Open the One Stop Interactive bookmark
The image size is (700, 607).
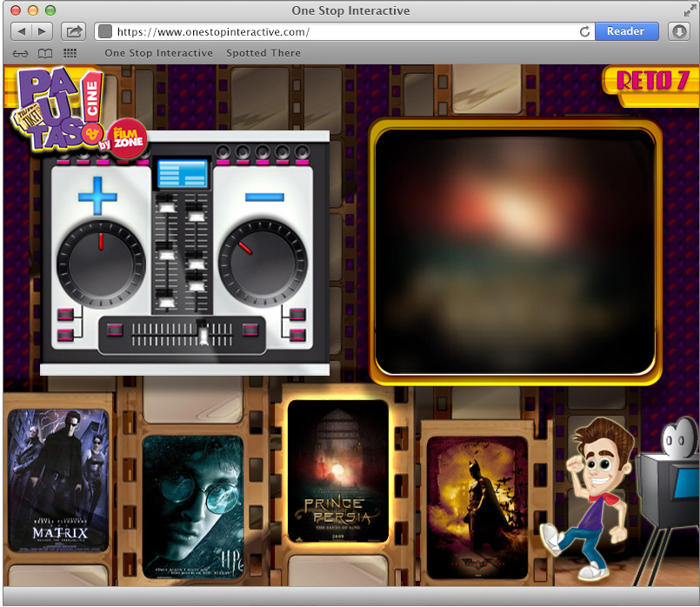[159, 53]
